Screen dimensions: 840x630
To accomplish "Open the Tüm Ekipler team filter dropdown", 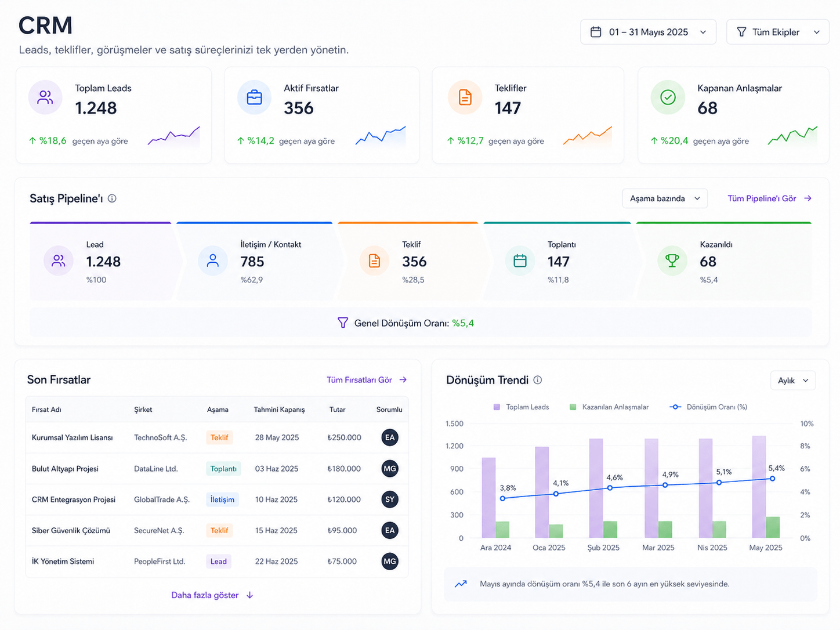I will [x=777, y=32].
